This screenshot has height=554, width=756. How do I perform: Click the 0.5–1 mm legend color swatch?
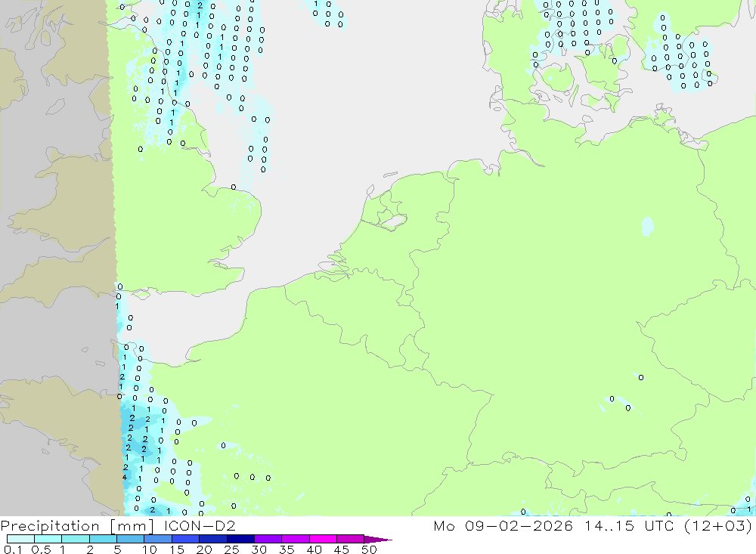tap(48, 539)
